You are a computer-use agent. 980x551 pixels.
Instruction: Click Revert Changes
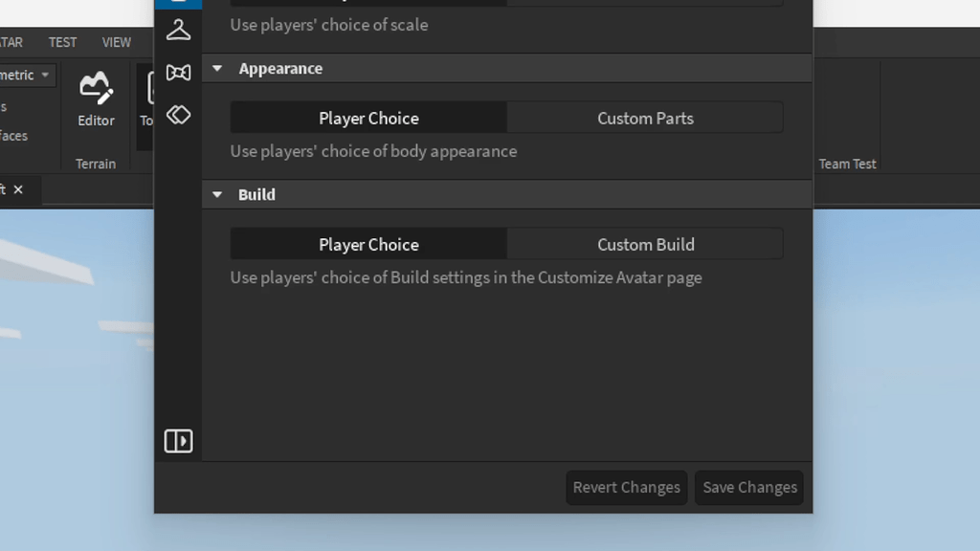(x=626, y=487)
